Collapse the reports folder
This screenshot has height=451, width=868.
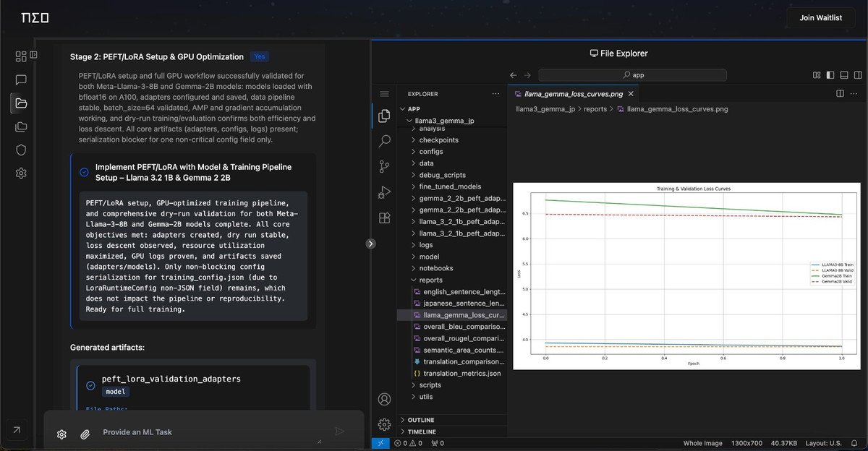451,280
